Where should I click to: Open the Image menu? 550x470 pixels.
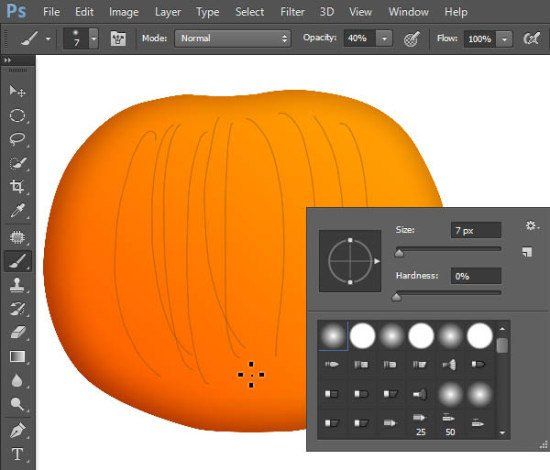click(x=123, y=12)
